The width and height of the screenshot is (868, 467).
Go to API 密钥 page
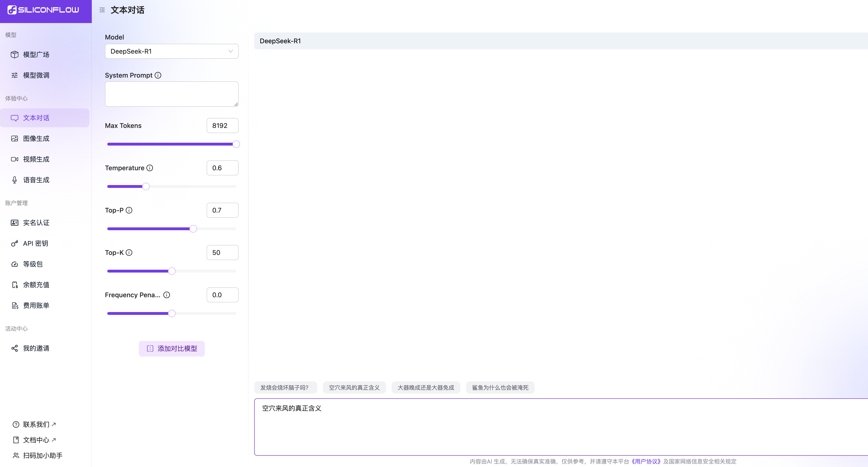tap(35, 243)
